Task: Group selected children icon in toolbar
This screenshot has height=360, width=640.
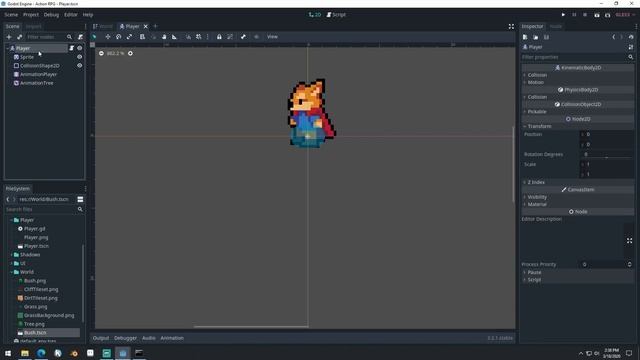Action: [x=230, y=37]
